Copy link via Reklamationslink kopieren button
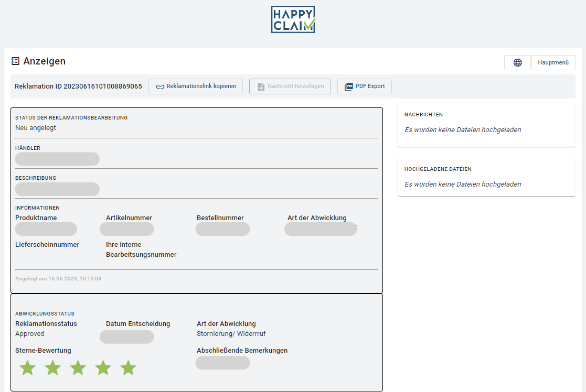 pyautogui.click(x=196, y=86)
